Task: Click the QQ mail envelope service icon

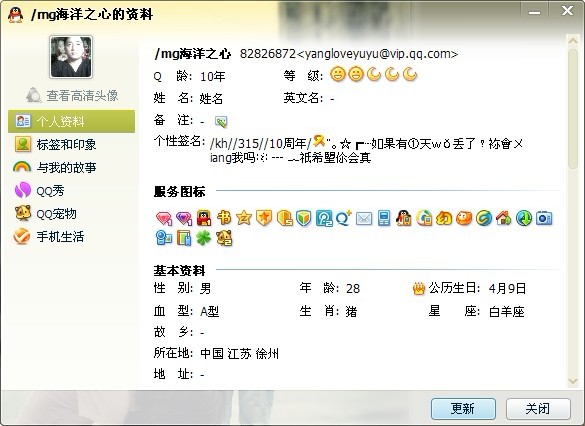Action: 364,218
